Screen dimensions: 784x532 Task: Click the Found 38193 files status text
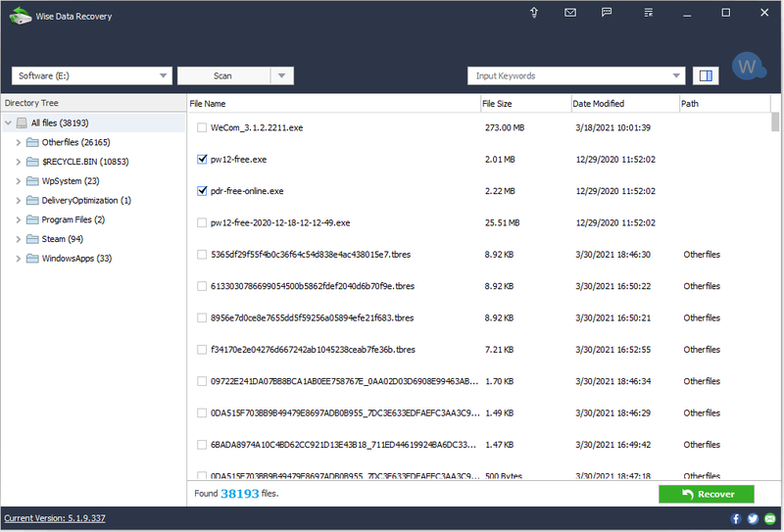click(x=236, y=494)
